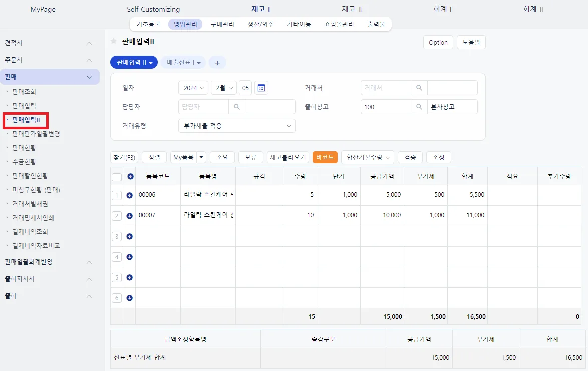Screen dimensions: 588x371
Task: Click the orange 바코드 button
Action: (x=325, y=157)
